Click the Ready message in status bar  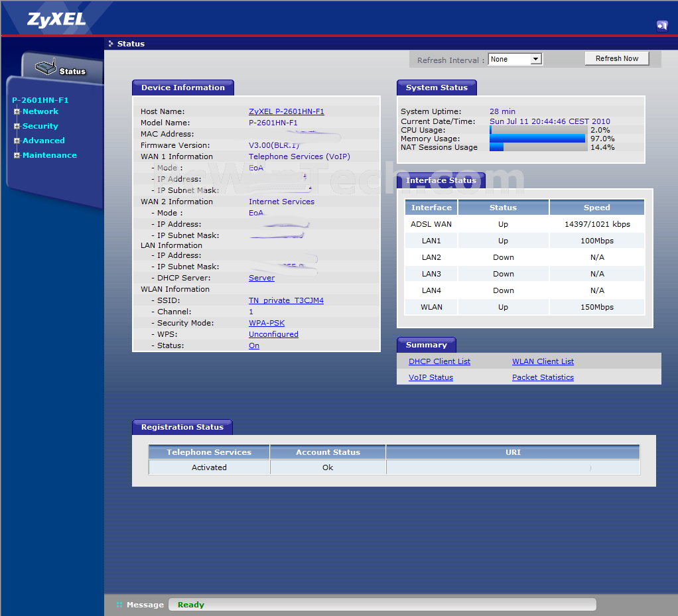click(190, 605)
